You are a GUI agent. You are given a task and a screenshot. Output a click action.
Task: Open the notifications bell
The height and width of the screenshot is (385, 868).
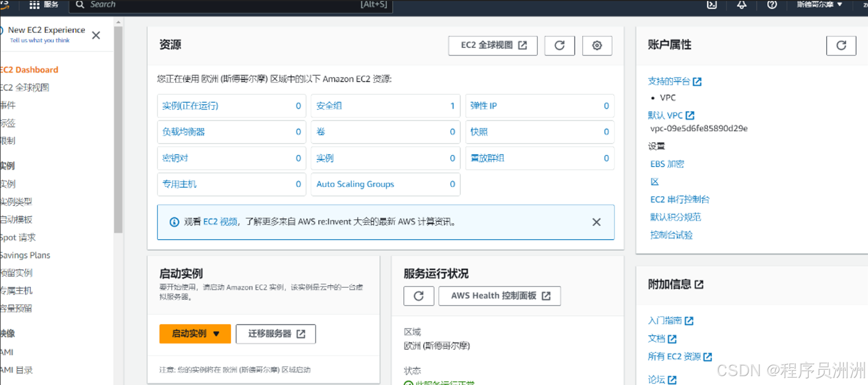742,5
